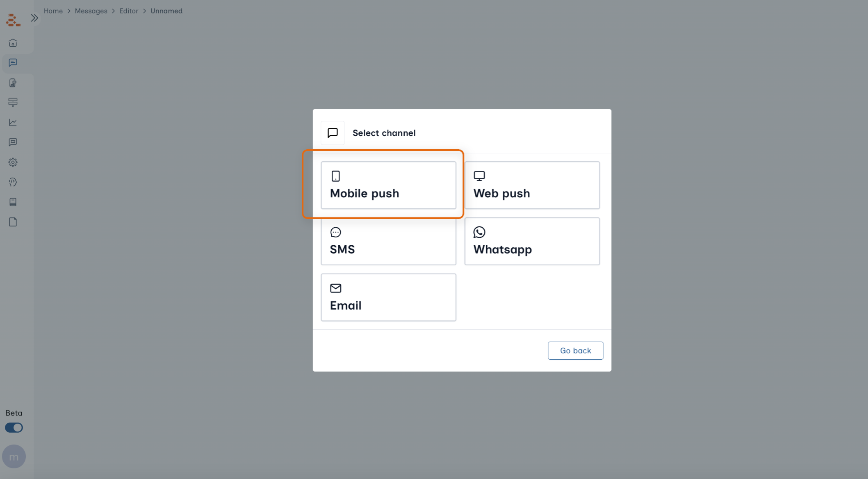The width and height of the screenshot is (868, 479).
Task: Open the mobile in-app sidebar icon
Action: click(13, 83)
